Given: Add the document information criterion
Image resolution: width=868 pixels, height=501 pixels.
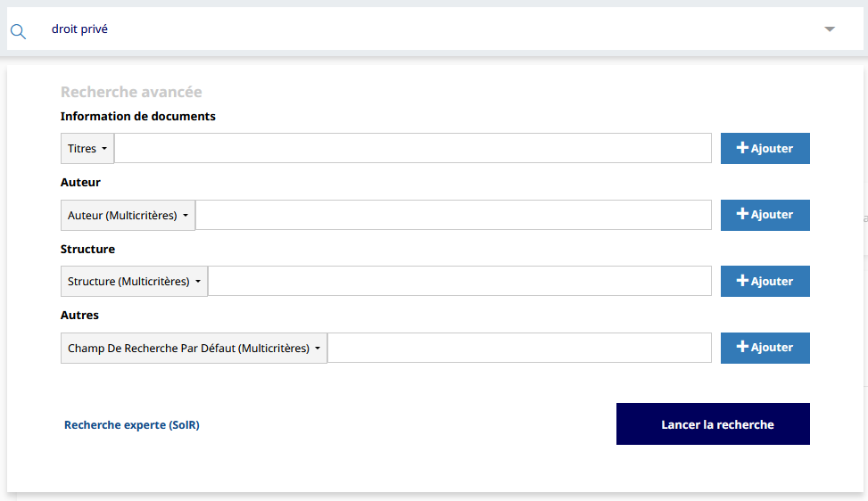Looking at the screenshot, I should coord(765,149).
